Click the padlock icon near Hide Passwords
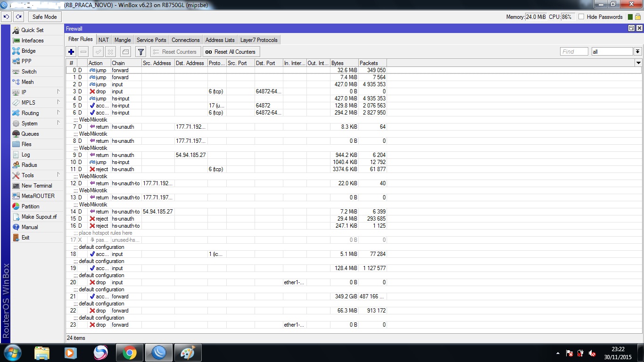The width and height of the screenshot is (644, 362). pyautogui.click(x=637, y=16)
